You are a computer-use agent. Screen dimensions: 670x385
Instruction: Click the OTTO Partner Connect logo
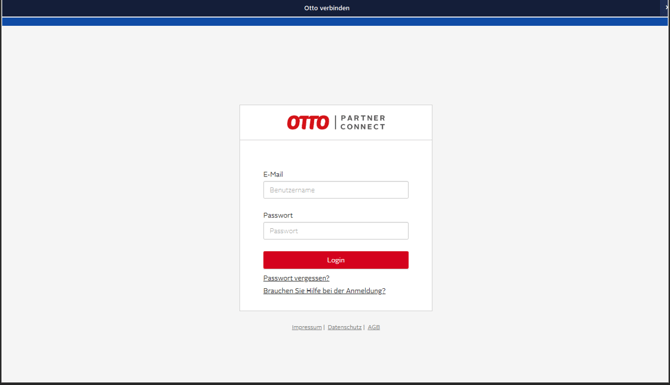[336, 122]
